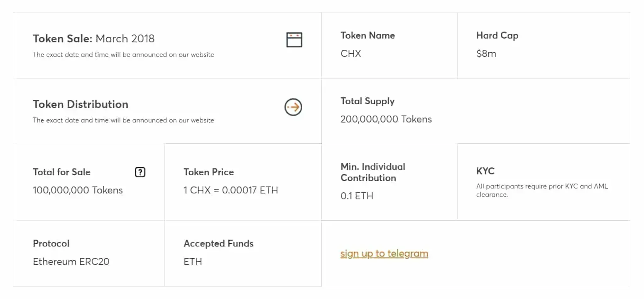Viewport: 644px width, 299px height.
Task: Select the circled arrow in Token Distribution row
Action: (x=293, y=107)
